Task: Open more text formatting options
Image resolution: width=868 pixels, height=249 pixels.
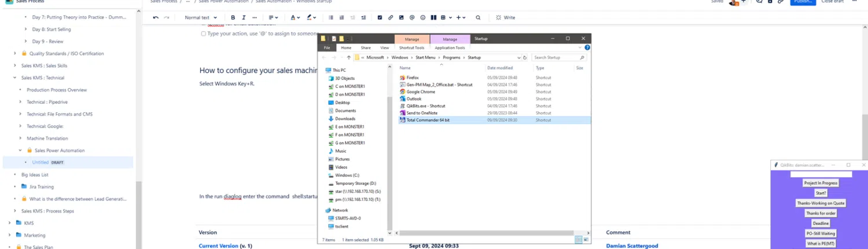Action: tap(255, 18)
